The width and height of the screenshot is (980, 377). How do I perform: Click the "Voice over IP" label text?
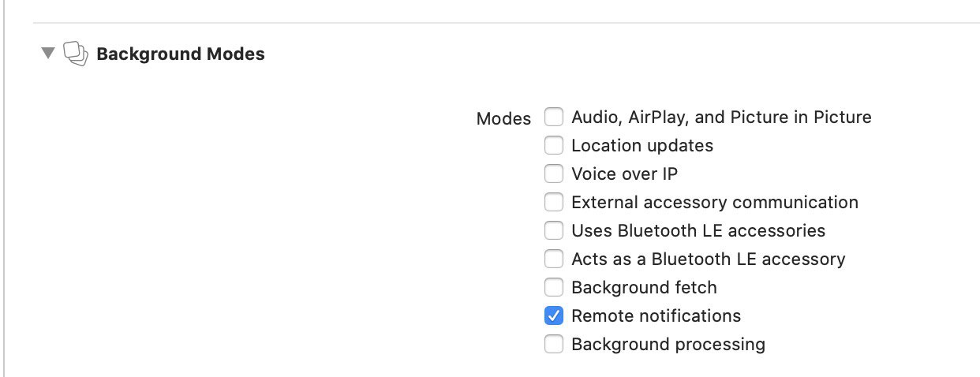tap(625, 174)
